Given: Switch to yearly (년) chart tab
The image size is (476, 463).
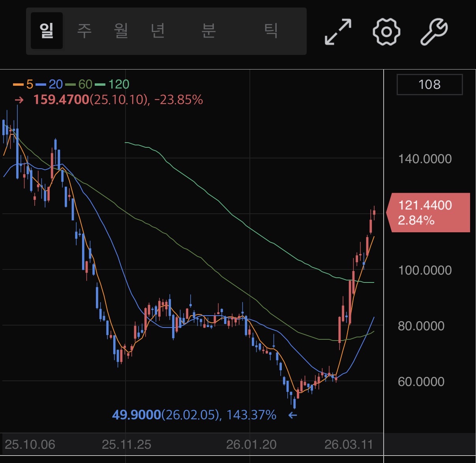Looking at the screenshot, I should tap(158, 31).
